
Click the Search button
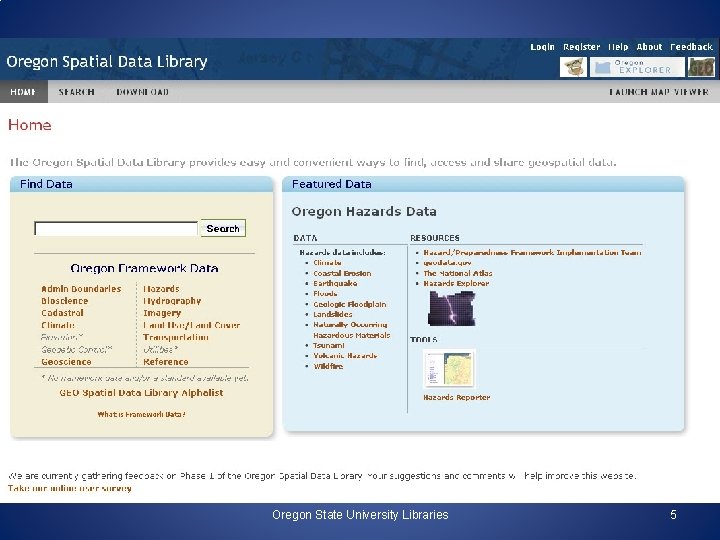point(223,228)
